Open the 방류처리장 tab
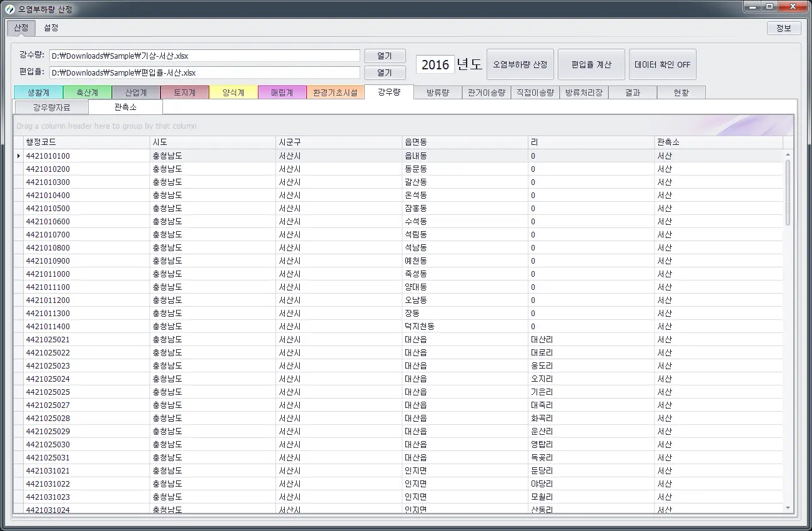This screenshot has height=531, width=812. click(x=584, y=92)
